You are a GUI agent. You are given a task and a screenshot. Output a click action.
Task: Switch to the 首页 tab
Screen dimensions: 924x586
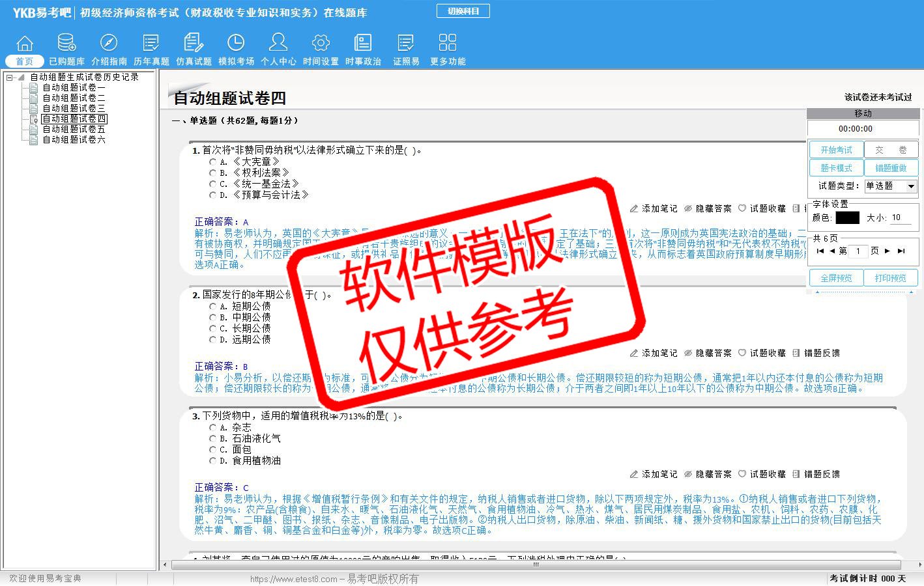click(x=25, y=61)
